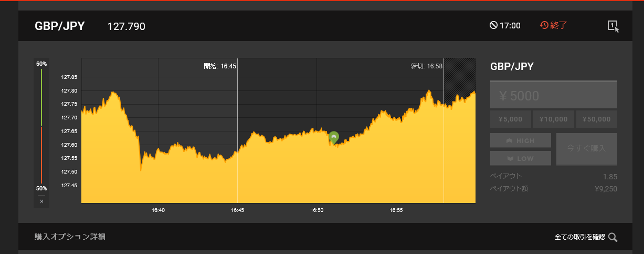Open 全ての取引を確認 link
Screen dimensions: 644x254
tap(579, 237)
